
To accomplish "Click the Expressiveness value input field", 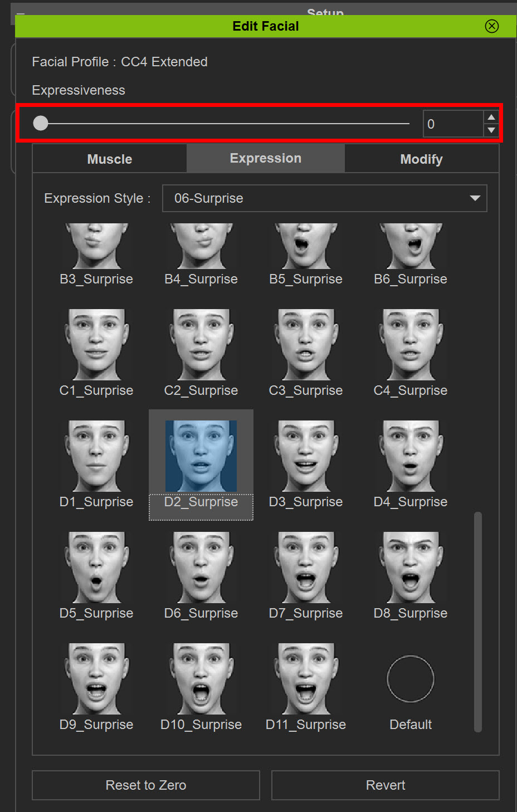I will [453, 124].
